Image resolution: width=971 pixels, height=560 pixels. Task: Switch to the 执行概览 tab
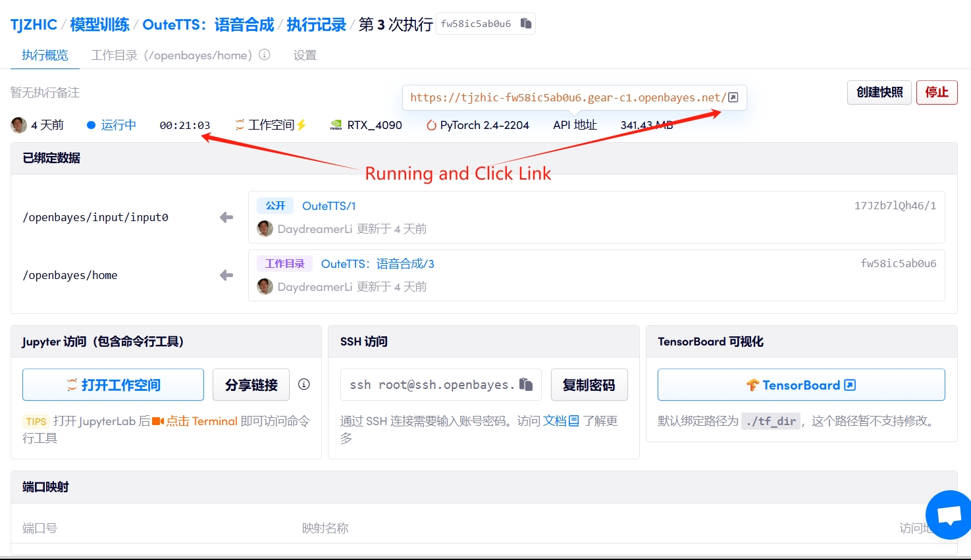45,55
